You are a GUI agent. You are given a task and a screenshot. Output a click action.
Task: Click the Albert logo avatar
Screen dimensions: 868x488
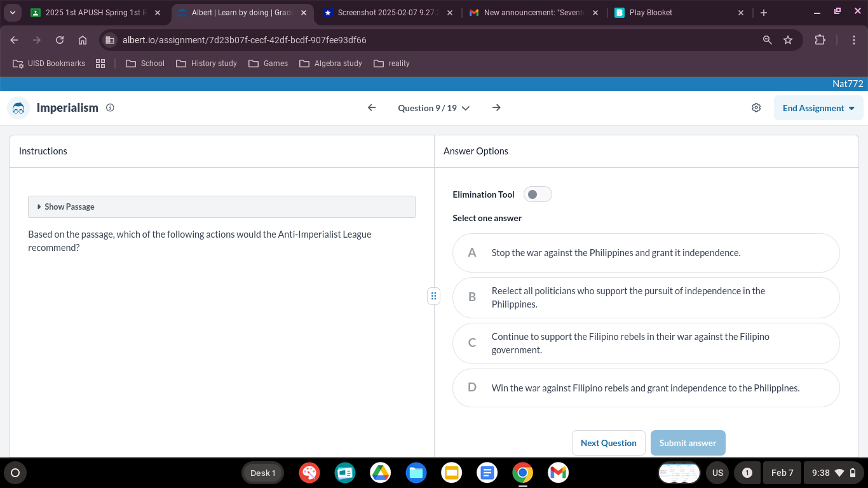[18, 108]
